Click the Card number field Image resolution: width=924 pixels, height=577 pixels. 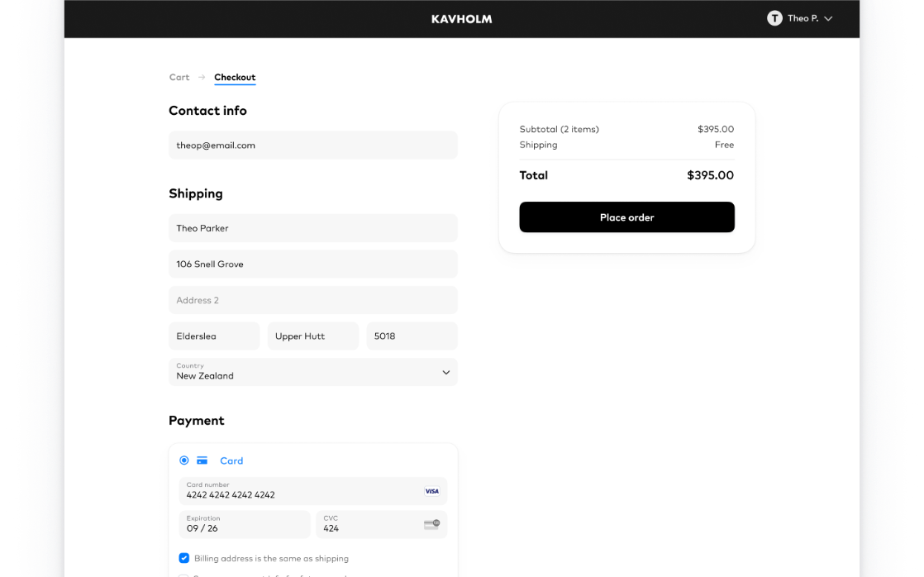tap(302, 491)
